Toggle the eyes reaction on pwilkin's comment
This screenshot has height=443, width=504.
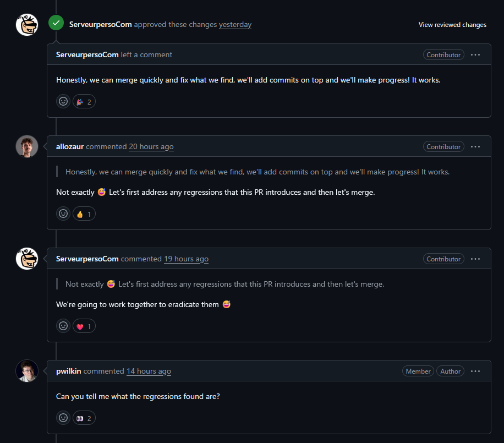pos(84,418)
